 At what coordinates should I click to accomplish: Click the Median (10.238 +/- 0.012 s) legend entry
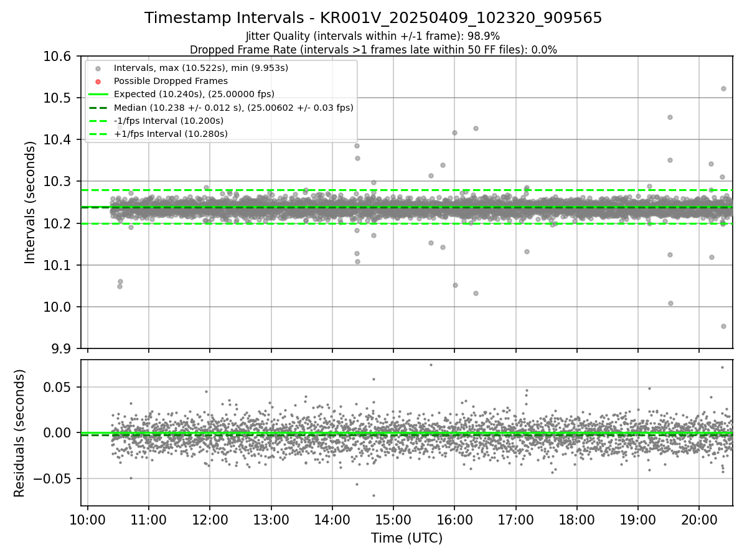[233, 108]
